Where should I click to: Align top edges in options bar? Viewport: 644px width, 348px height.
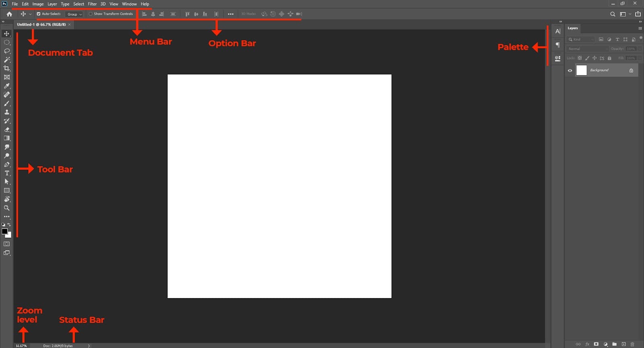pos(187,14)
